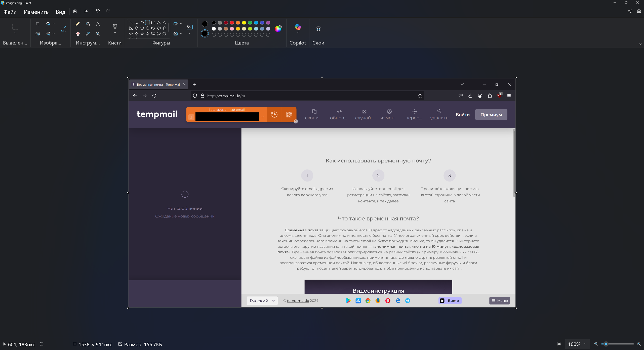Click the Resize and skew image icon

63,29
